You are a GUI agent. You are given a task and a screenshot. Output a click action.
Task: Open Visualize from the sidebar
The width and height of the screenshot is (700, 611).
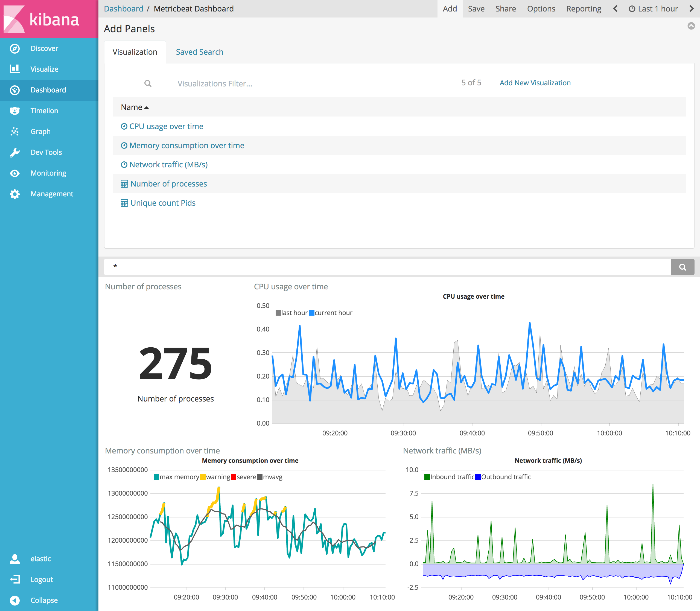click(x=44, y=69)
